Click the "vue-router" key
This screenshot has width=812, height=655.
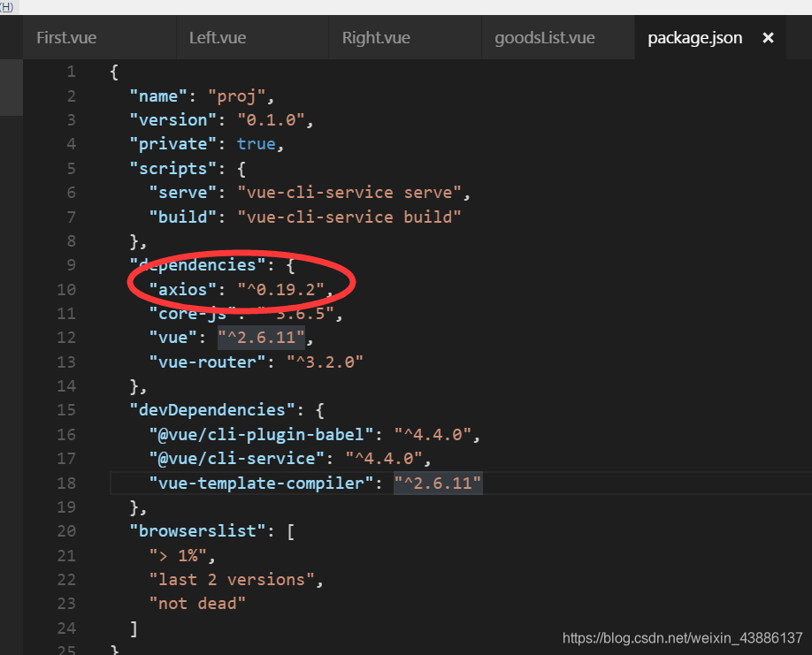pos(207,362)
